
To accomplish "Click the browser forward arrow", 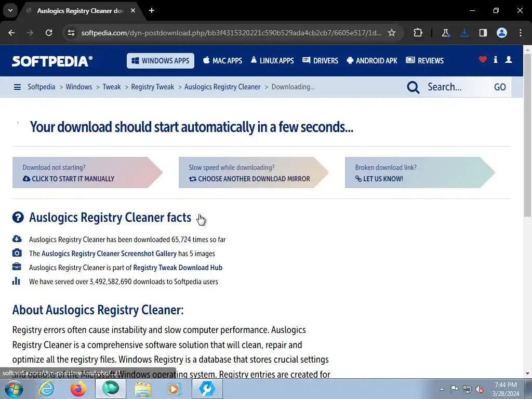I will (30, 33).
